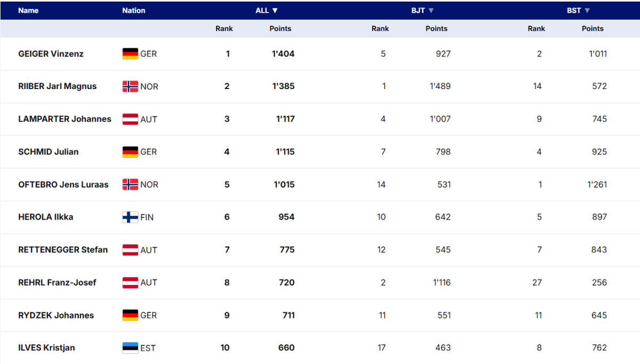Click Norway flag beside OFTEBRO Jens Luraas

pyautogui.click(x=130, y=184)
